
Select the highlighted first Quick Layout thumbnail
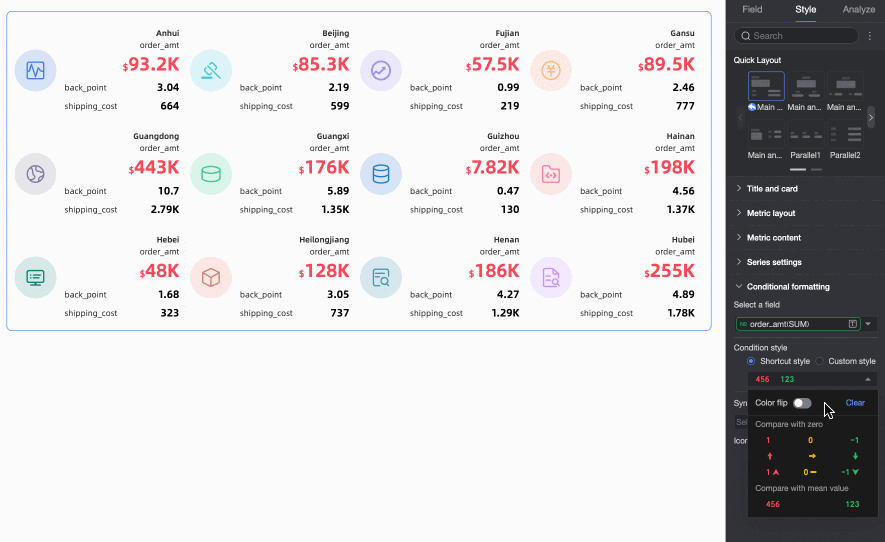(x=766, y=86)
